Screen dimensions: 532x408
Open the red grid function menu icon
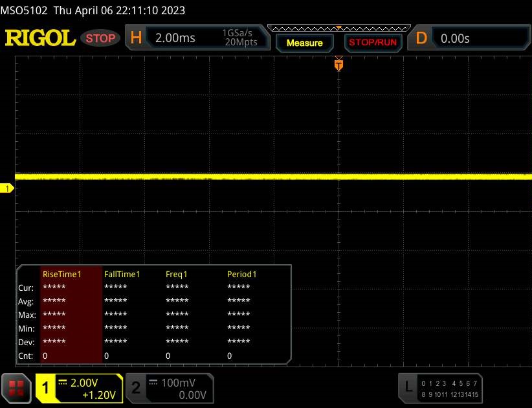point(17,388)
